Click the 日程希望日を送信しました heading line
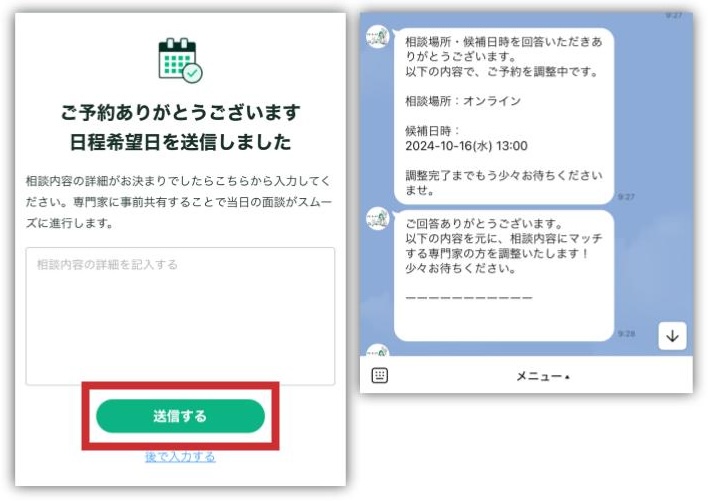The width and height of the screenshot is (708, 501). pos(181,142)
